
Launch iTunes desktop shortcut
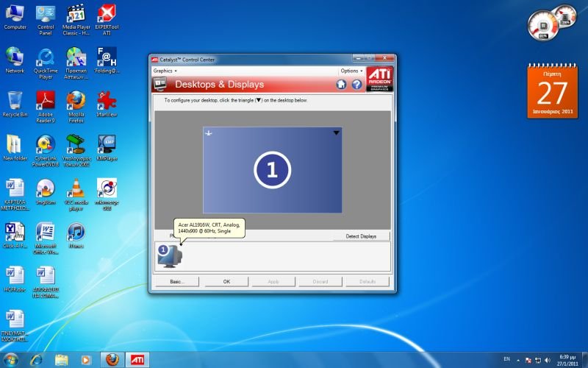(76, 236)
